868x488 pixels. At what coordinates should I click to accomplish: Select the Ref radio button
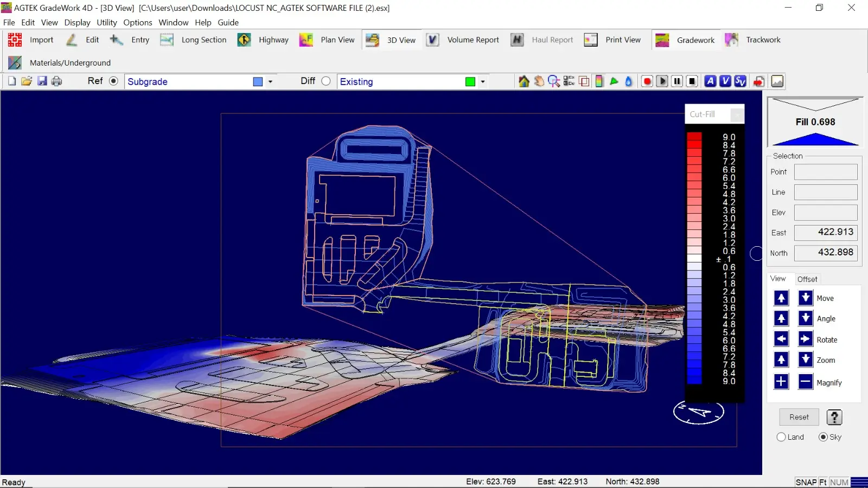[113, 81]
